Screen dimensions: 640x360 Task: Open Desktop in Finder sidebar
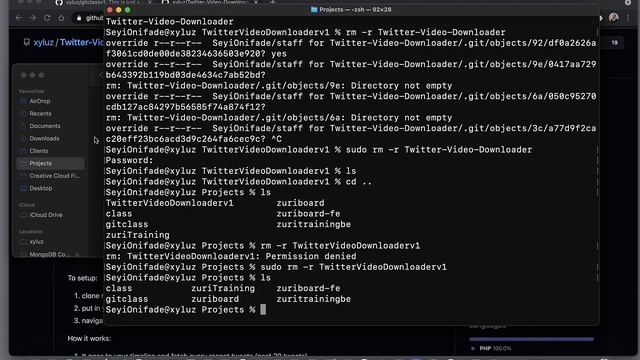coord(40,188)
